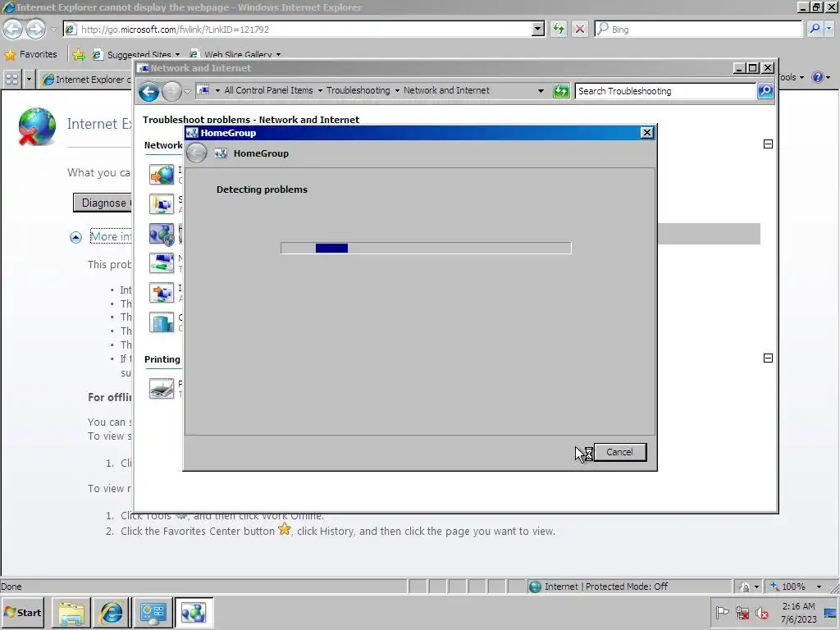
Task: Open the search provider dropdown arrow
Action: [830, 29]
